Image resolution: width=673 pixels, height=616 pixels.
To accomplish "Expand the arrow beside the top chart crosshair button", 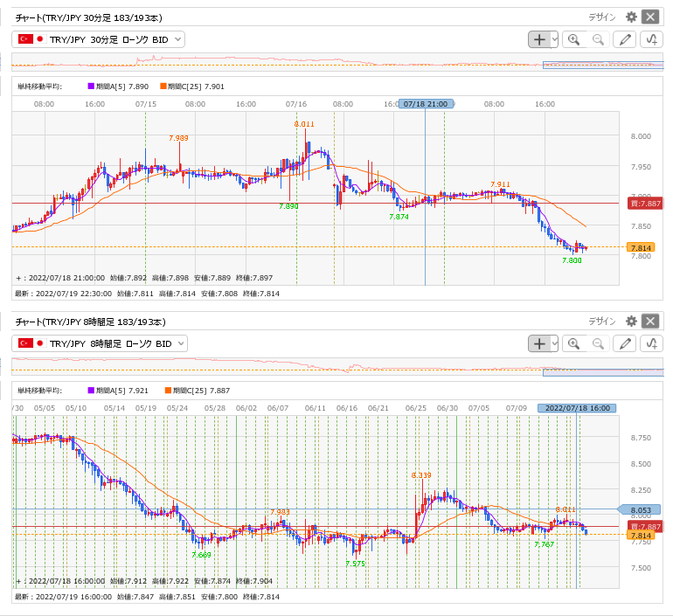I will 554,39.
